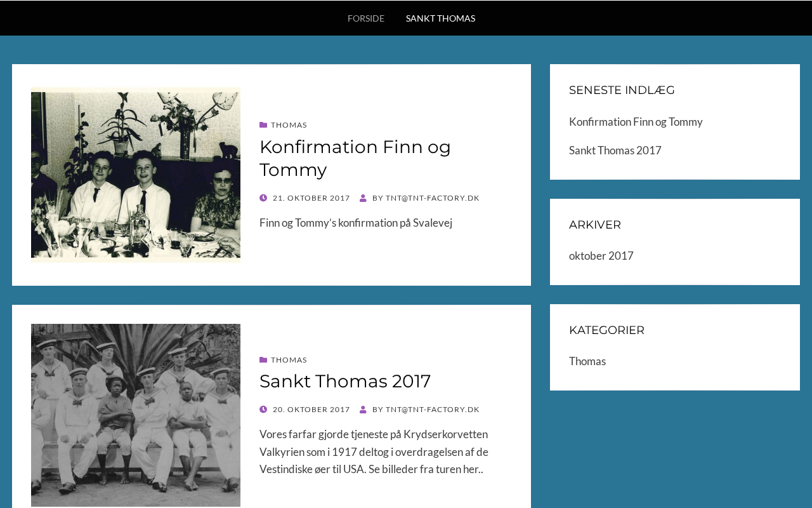Click author icon in Konfirmation post meta
This screenshot has height=508, width=812.
pyautogui.click(x=363, y=198)
